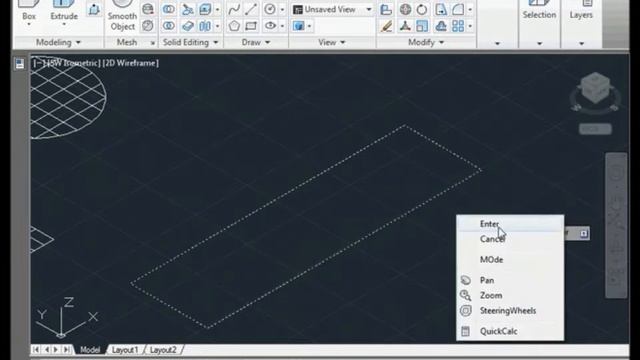
Task: Switch to the Layout2 tab
Action: [x=163, y=350]
